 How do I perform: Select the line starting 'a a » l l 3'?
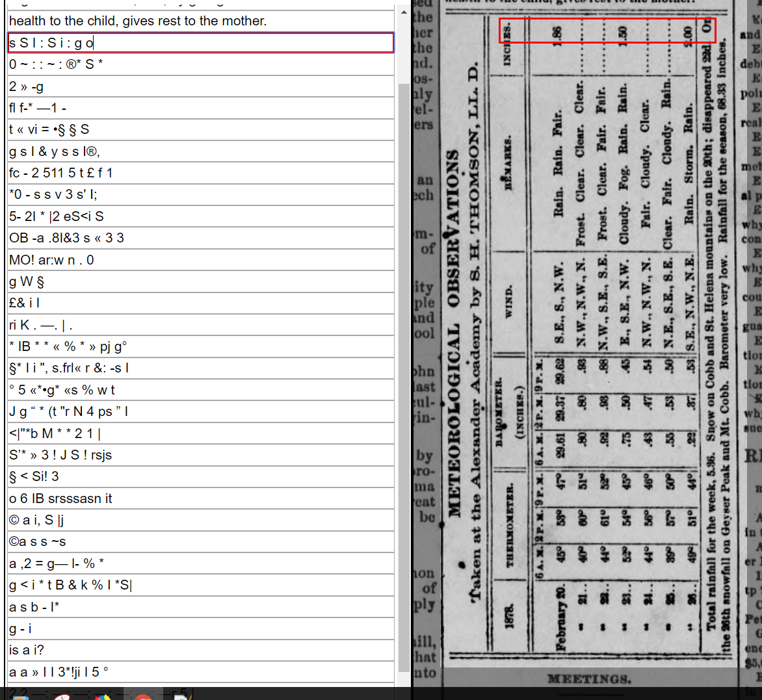click(x=201, y=672)
